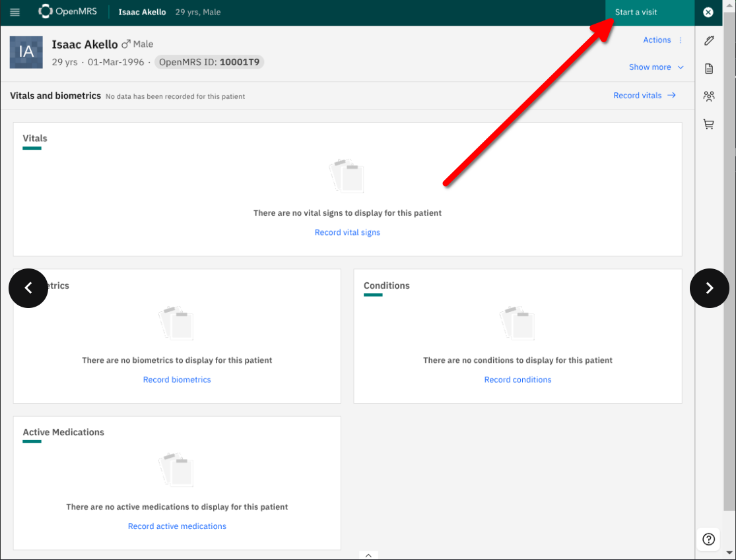Open the Actions overflow menu
This screenshot has height=560, width=736.
(663, 40)
